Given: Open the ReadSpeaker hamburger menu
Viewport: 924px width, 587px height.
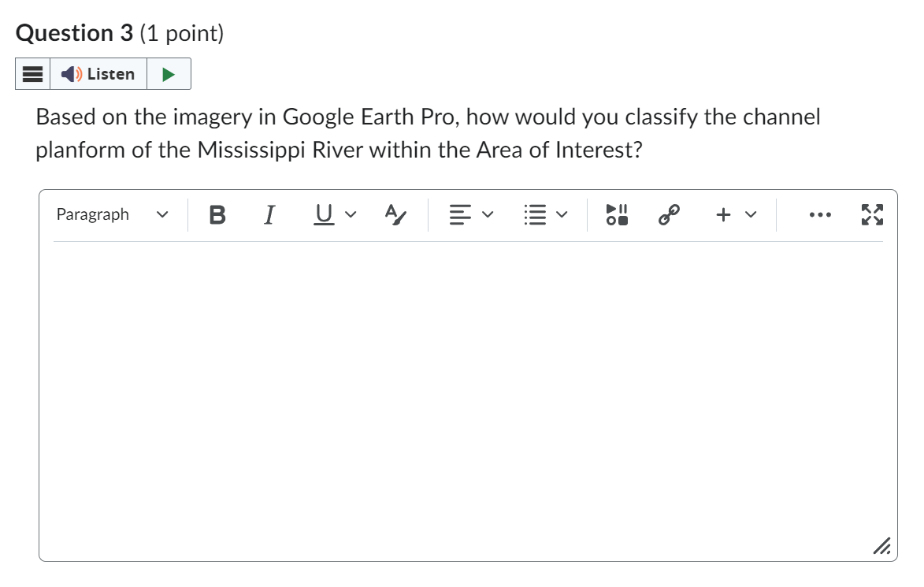Looking at the screenshot, I should tap(32, 73).
